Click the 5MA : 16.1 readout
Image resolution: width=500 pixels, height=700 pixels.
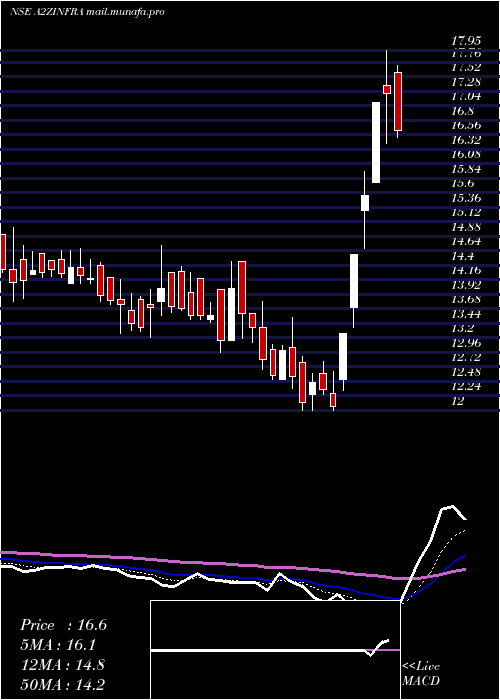pyautogui.click(x=58, y=645)
